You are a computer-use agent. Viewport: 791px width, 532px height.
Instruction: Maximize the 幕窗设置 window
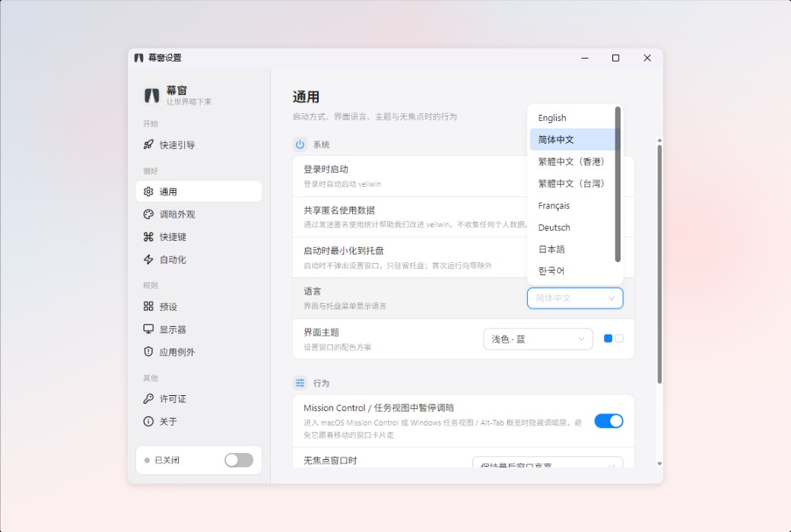pyautogui.click(x=615, y=58)
